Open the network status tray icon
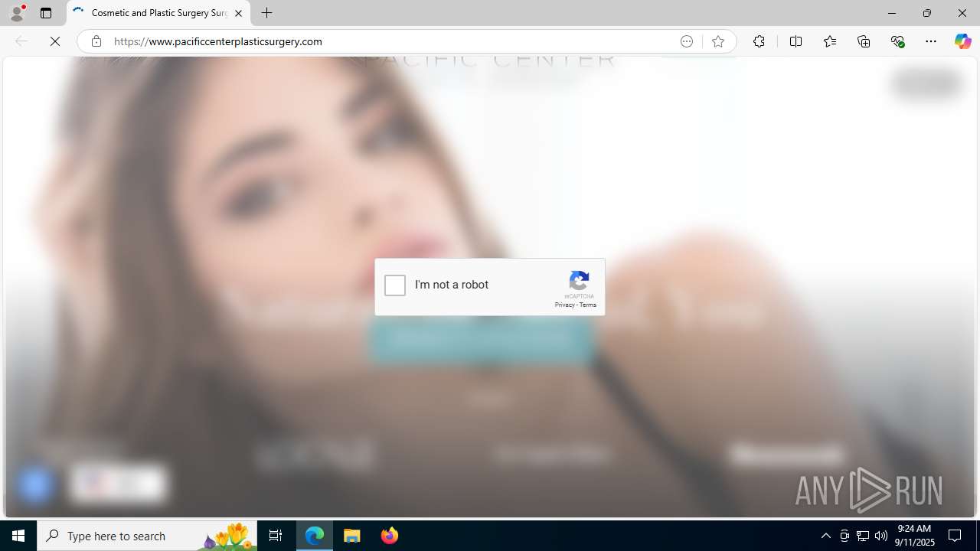Image resolution: width=980 pixels, height=551 pixels. (x=863, y=536)
